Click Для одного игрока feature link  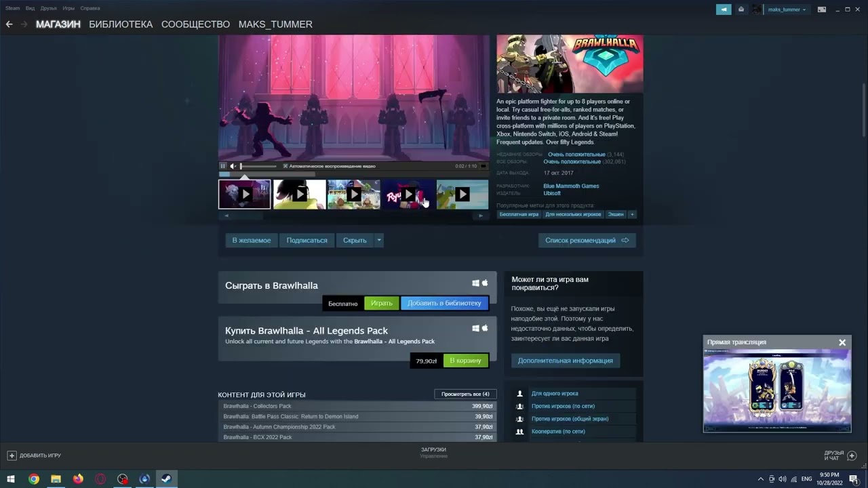(555, 393)
